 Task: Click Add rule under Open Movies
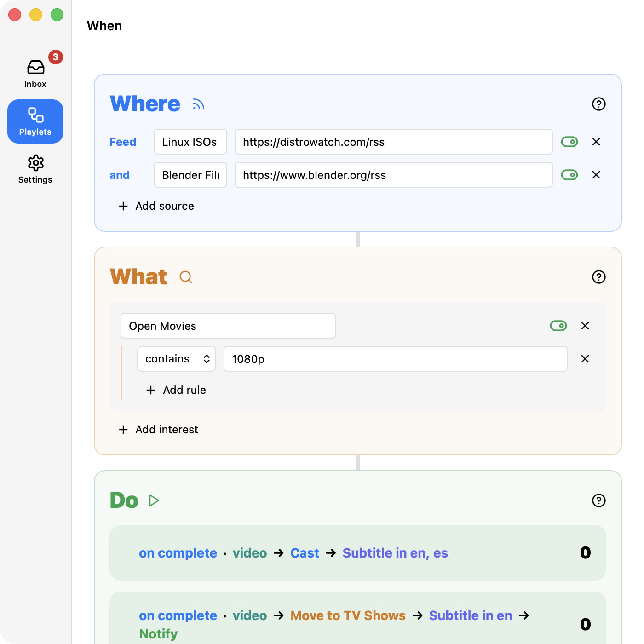pos(176,390)
